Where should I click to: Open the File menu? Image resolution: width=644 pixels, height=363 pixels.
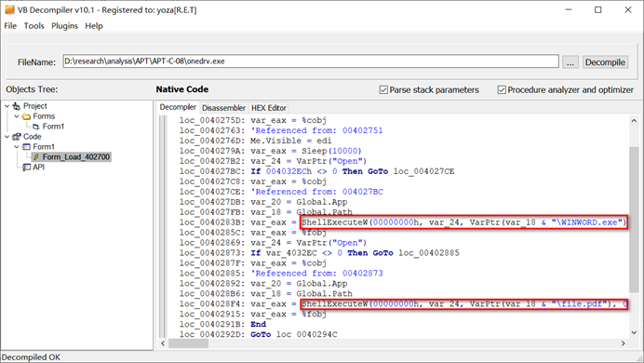[10, 26]
